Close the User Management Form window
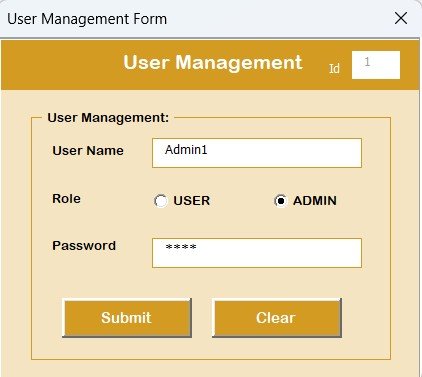 click(401, 18)
